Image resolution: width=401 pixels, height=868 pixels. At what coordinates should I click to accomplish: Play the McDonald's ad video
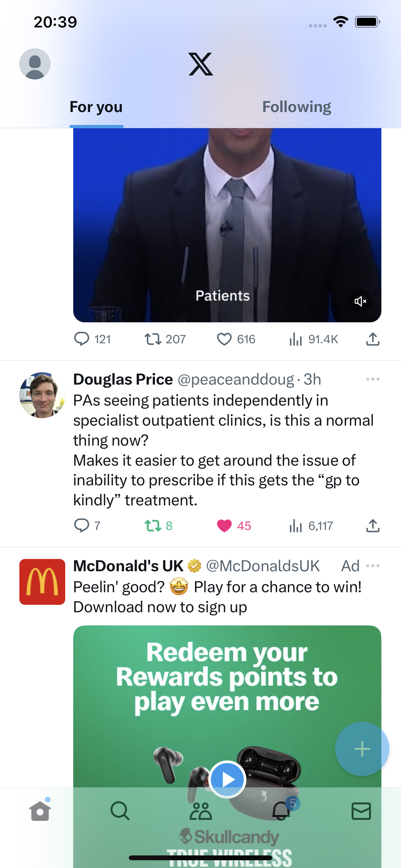click(x=227, y=780)
